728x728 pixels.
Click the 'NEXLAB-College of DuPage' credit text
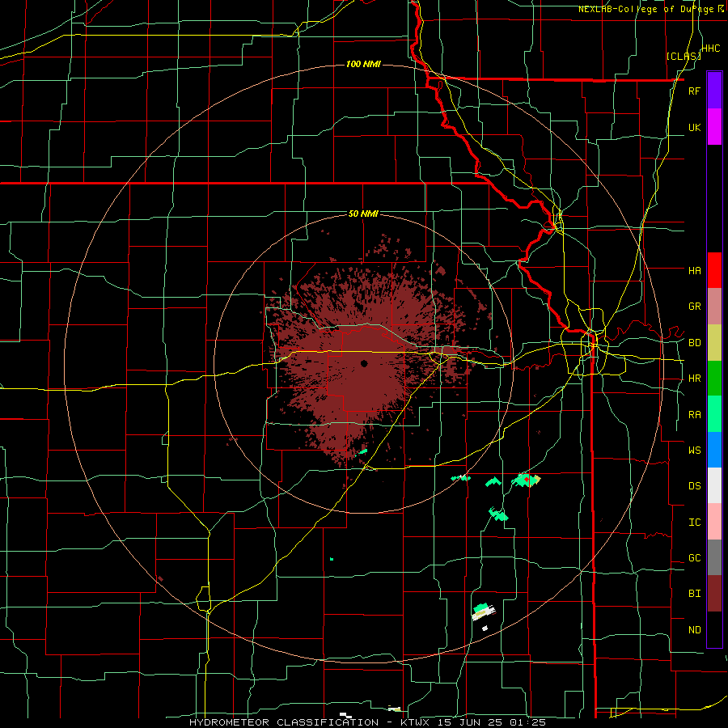point(646,9)
